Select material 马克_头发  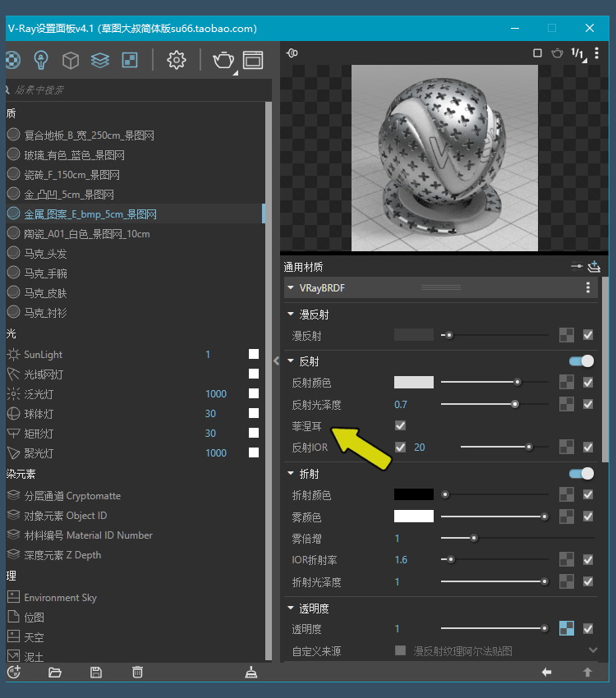(x=45, y=253)
